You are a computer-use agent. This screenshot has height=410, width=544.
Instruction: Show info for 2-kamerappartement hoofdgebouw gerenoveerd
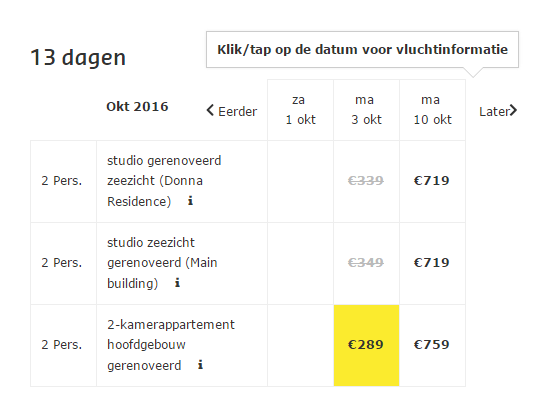pos(200,365)
